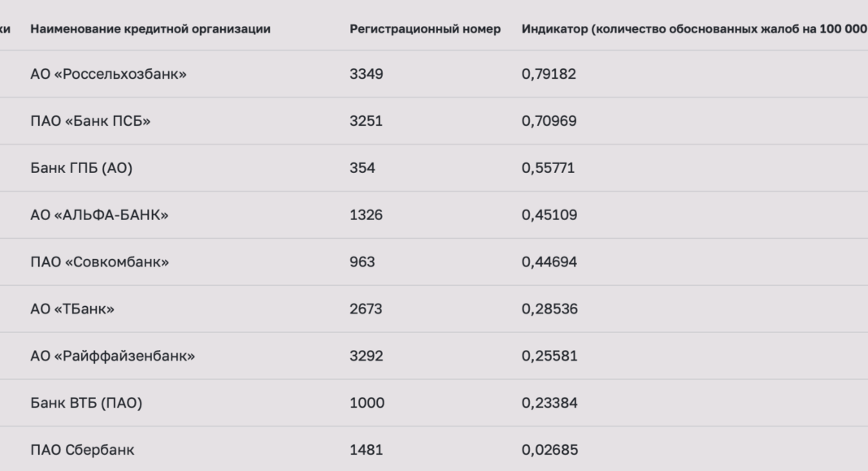Screen dimensions: 868x471
Task: Select indicator value 0,02685
Action: tap(549, 450)
